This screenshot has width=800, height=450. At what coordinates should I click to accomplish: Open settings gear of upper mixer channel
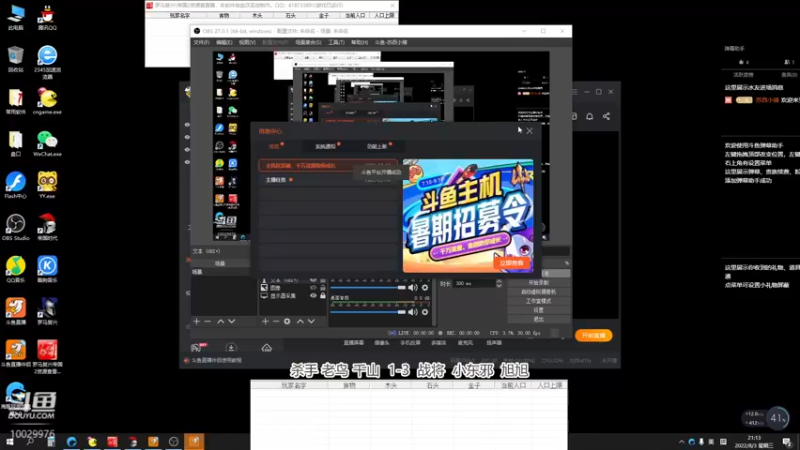click(424, 288)
